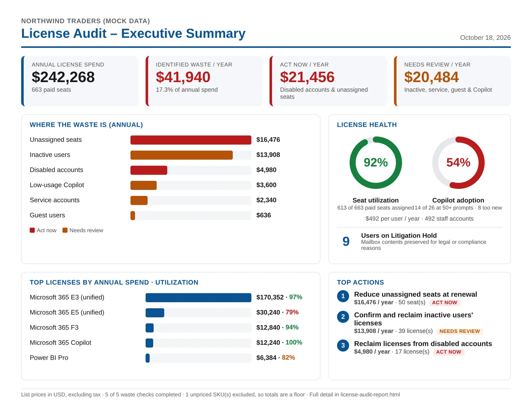Click the $16,476 unassigned seats value
Viewport: 532px width, 411px height.
tap(268, 140)
